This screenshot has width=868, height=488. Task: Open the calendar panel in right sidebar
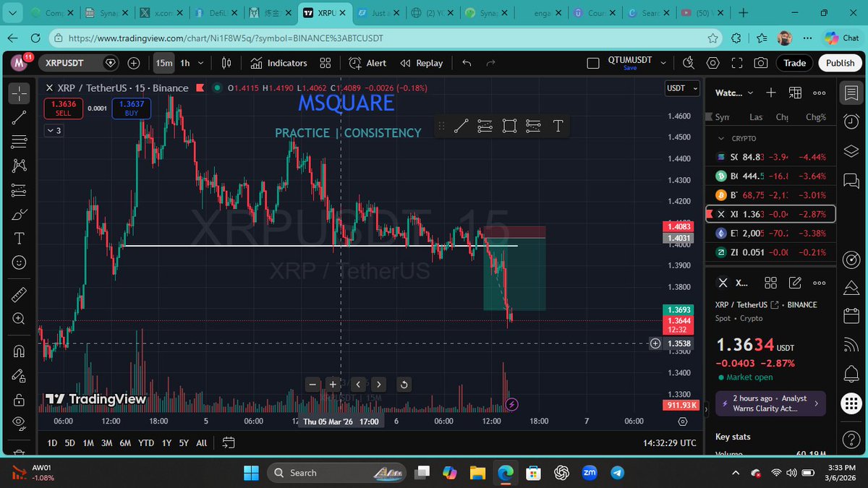click(851, 317)
